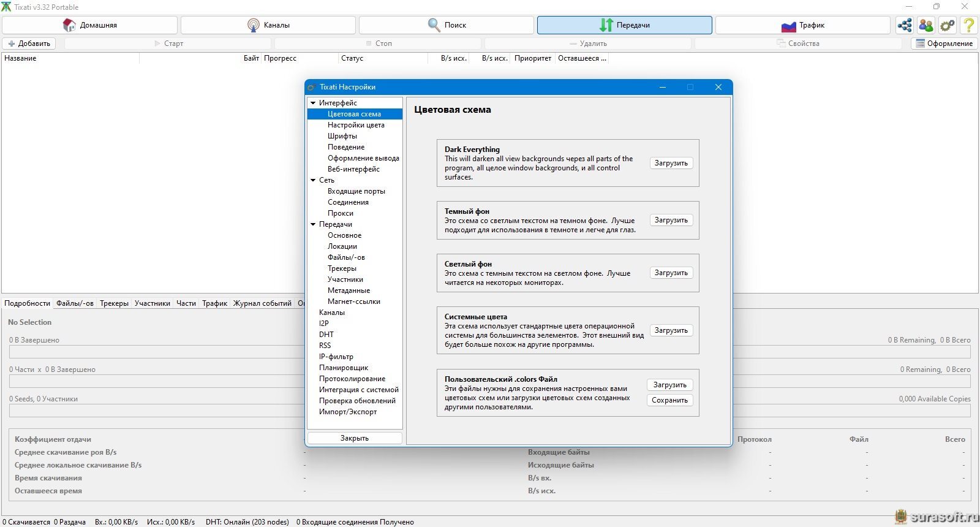Collapse the Сеть tree section
The height and width of the screenshot is (527, 980).
[313, 180]
